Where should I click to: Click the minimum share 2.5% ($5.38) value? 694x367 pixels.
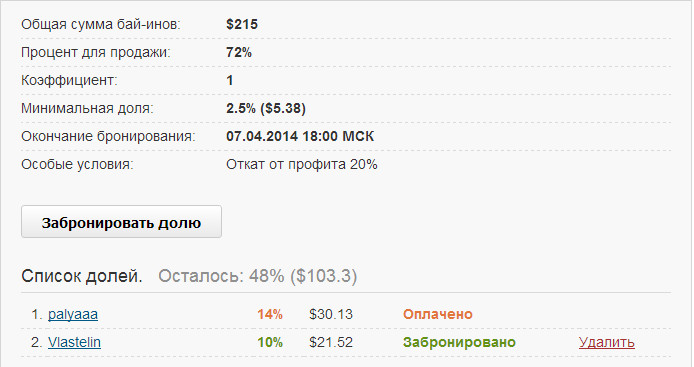[266, 108]
